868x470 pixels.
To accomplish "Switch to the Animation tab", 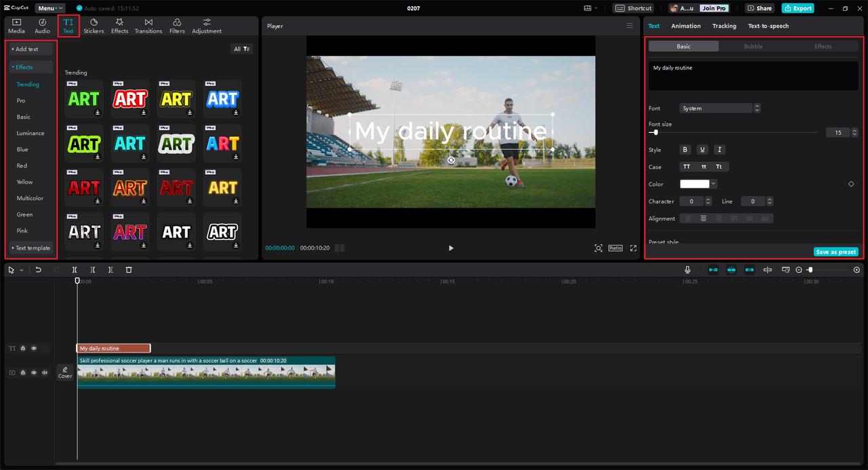I will click(686, 26).
